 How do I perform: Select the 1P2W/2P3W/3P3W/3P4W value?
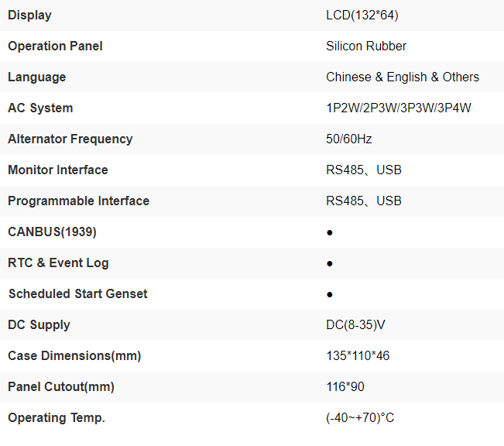(x=399, y=108)
